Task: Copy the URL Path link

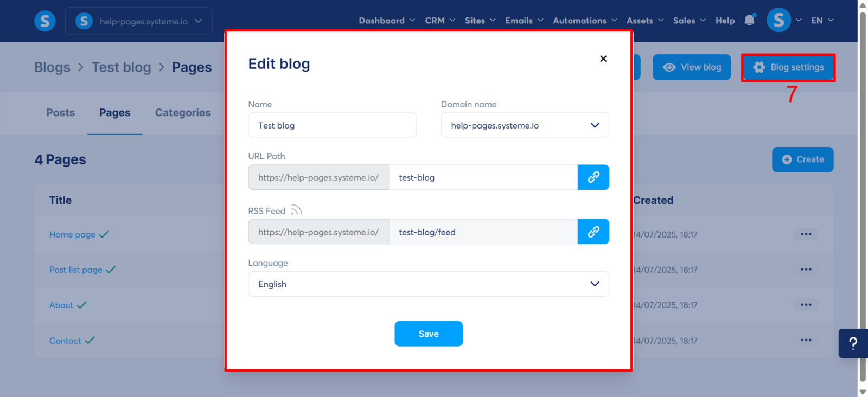Action: pyautogui.click(x=593, y=177)
